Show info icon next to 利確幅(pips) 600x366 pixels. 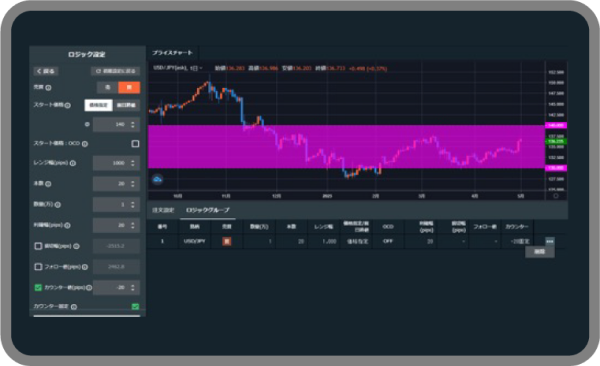[x=67, y=225]
